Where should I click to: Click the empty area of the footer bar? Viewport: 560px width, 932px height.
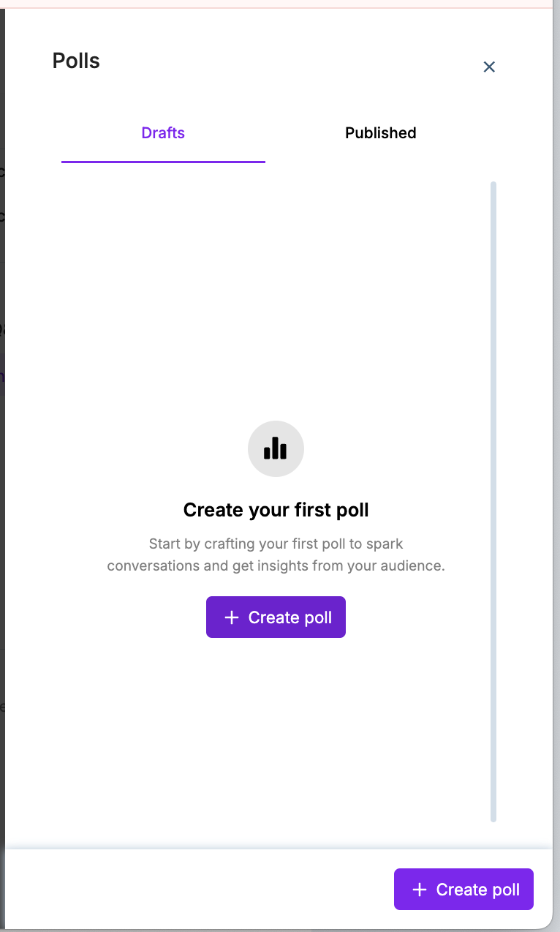pos(197,890)
